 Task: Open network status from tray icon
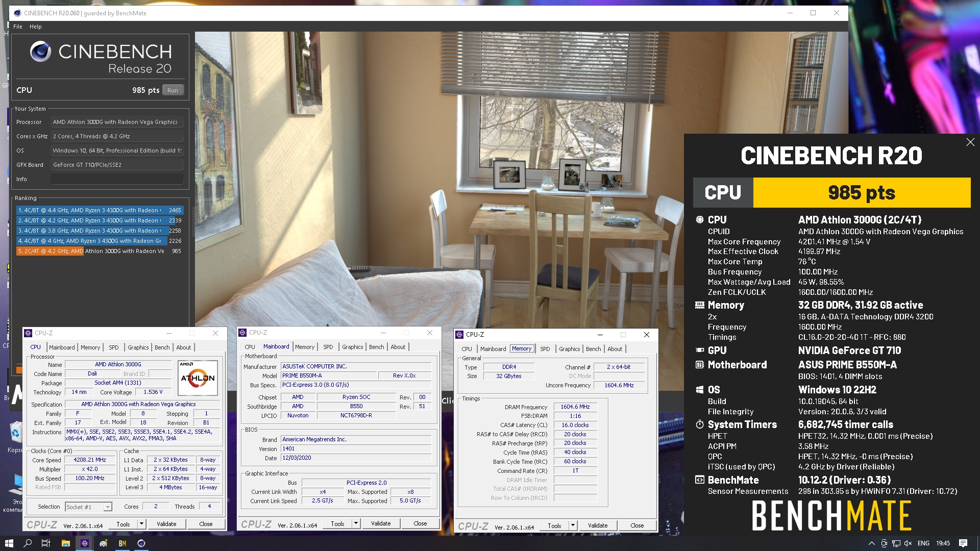pos(896,543)
